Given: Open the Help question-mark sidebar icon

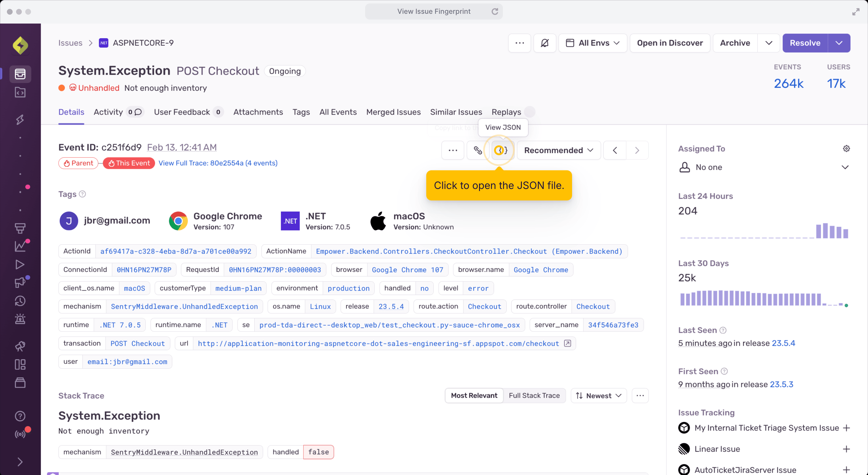Looking at the screenshot, I should pos(20,416).
